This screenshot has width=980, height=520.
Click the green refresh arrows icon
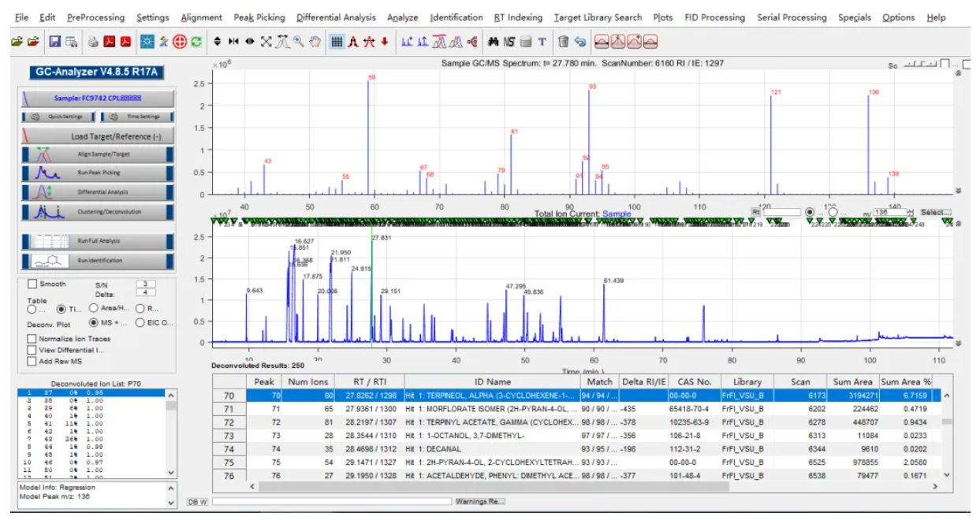(196, 42)
